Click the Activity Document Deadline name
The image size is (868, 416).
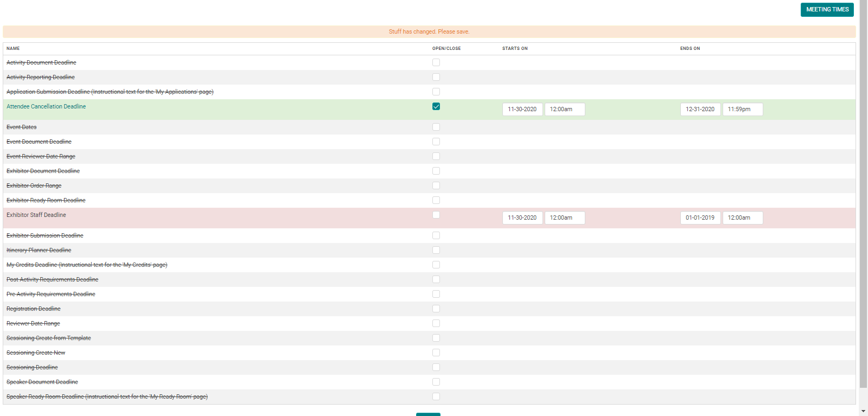(41, 62)
